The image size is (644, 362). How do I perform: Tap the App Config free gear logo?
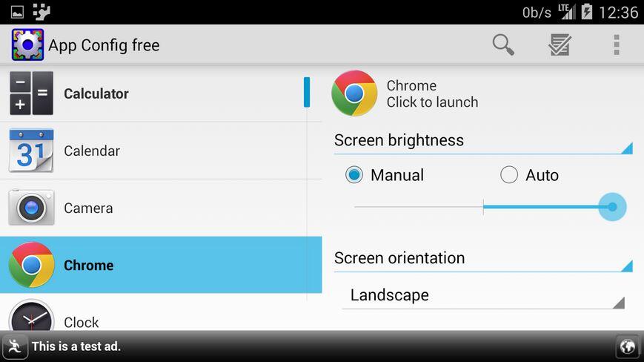click(x=27, y=45)
